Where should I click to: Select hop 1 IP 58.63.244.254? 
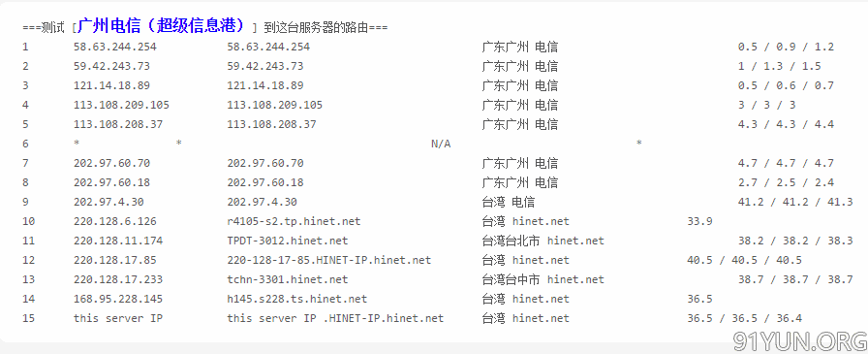(115, 48)
